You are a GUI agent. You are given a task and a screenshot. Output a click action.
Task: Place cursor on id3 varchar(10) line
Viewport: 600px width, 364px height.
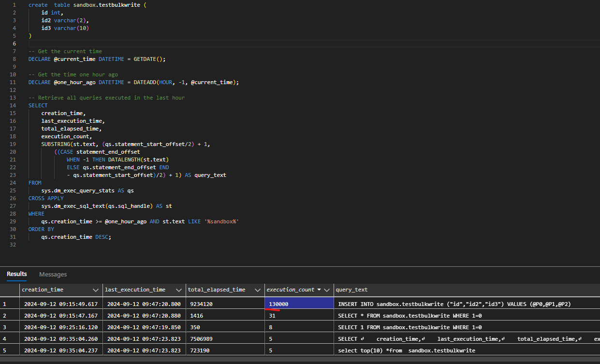point(65,28)
